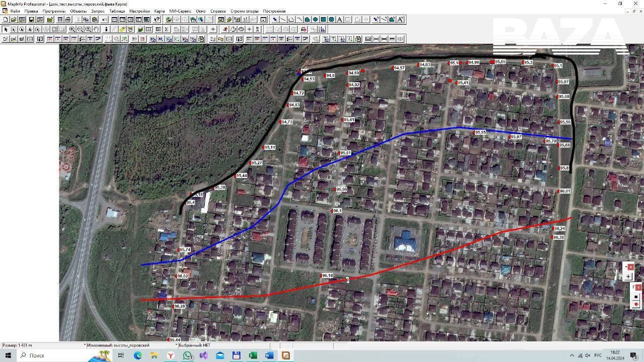Select the Text tool with letter A
This screenshot has height=362, width=644.
(340, 20)
